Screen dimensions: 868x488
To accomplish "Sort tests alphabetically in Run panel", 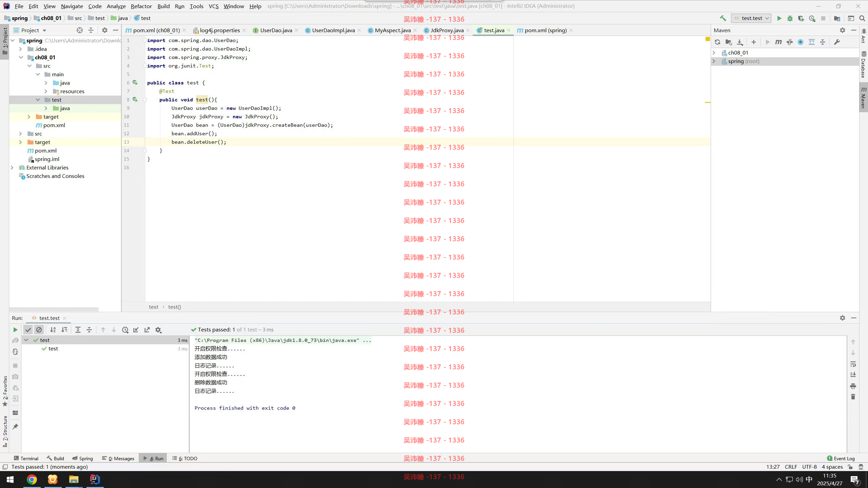I will (x=53, y=330).
